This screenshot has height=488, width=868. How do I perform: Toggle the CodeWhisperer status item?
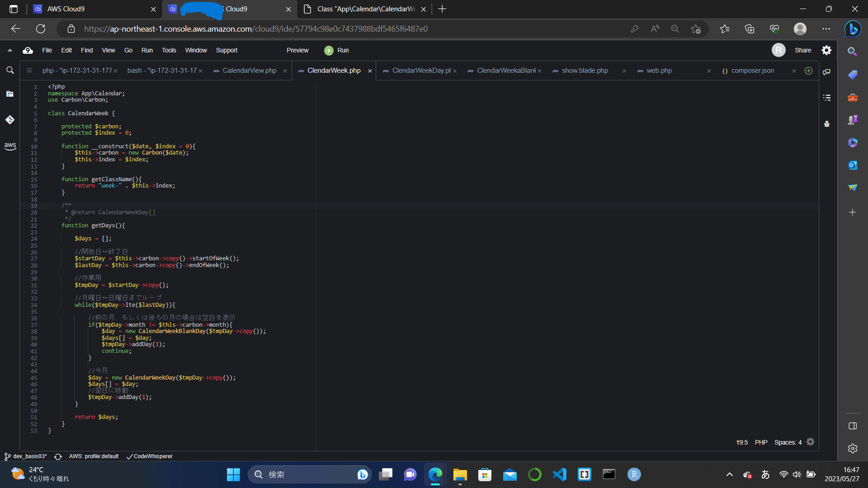tap(150, 456)
